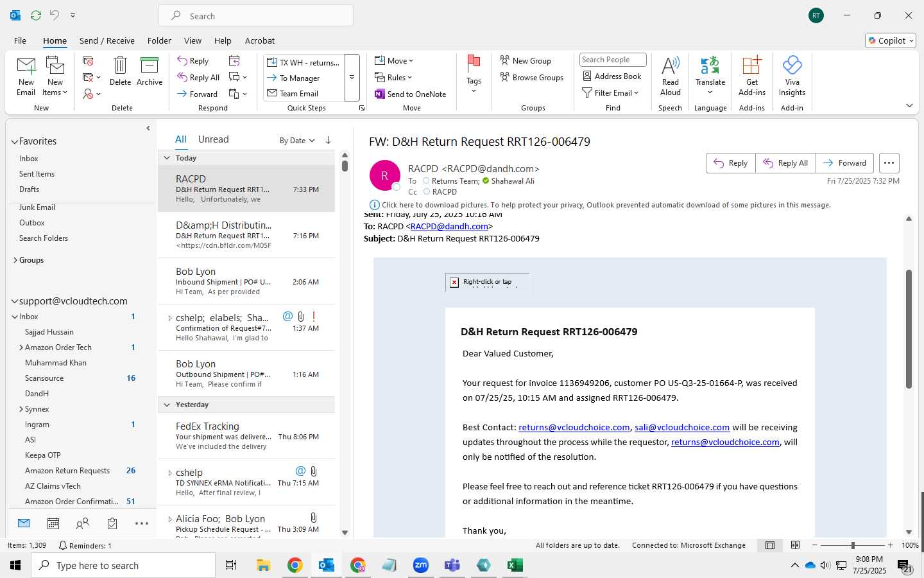Screen dimensions: 924x578
Task: Collapse the Today message group
Action: pyautogui.click(x=167, y=158)
